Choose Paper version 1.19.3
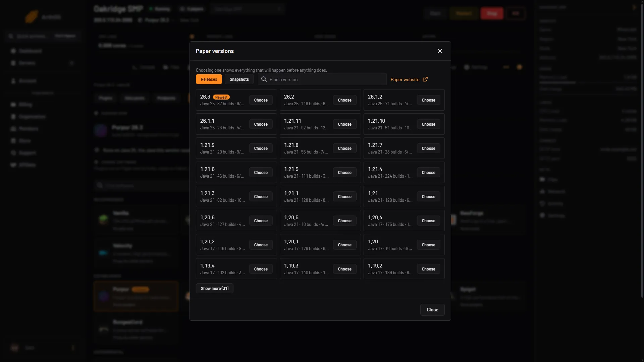This screenshot has height=362, width=644. [x=345, y=269]
